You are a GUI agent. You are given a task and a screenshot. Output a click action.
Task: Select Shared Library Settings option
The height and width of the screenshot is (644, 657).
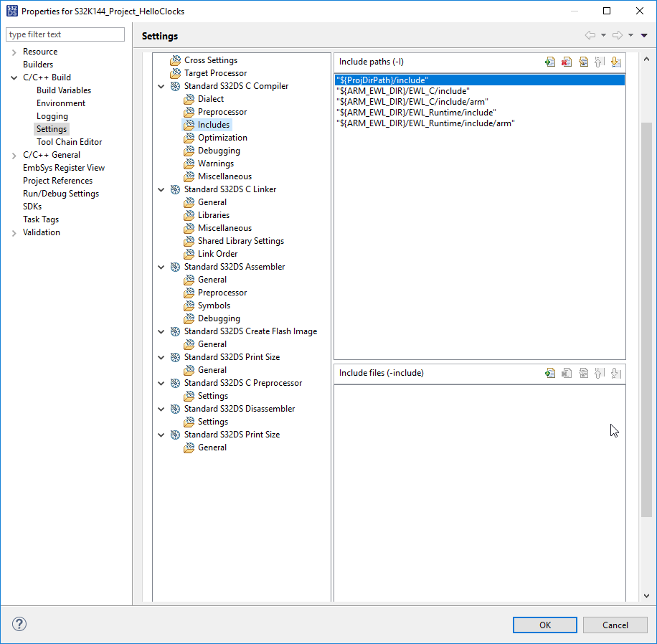[x=241, y=241]
